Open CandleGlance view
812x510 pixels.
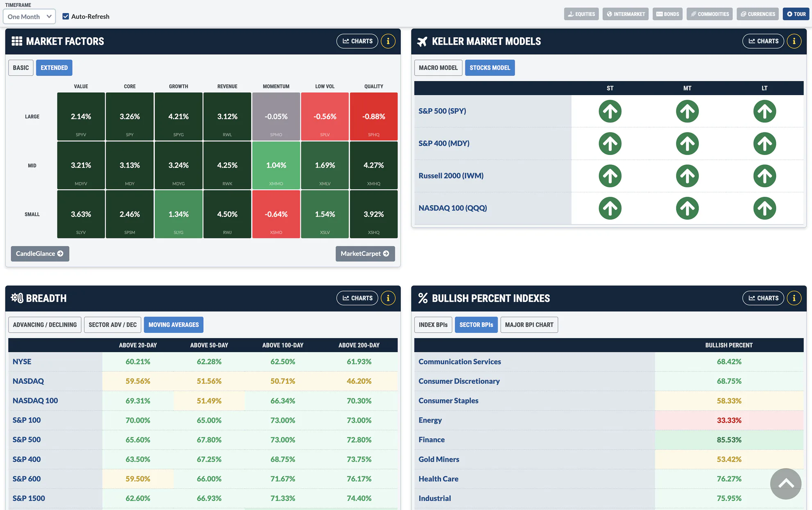[x=40, y=254]
